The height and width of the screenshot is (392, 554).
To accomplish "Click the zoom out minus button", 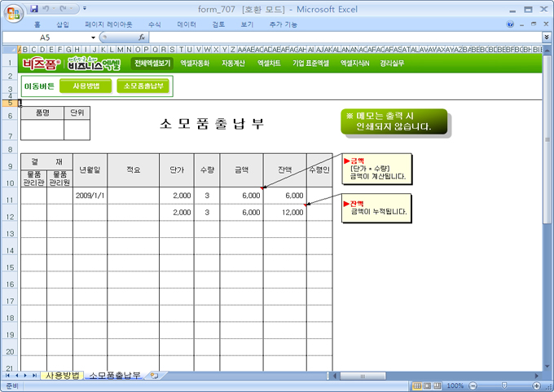I will [x=473, y=385].
